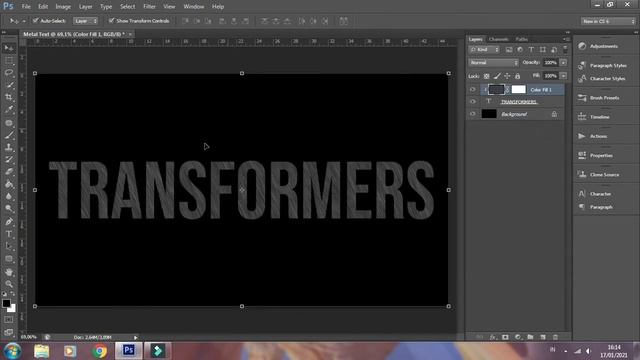Viewport: 640px width, 360px height.
Task: Open the Layer menu
Action: coord(85,7)
